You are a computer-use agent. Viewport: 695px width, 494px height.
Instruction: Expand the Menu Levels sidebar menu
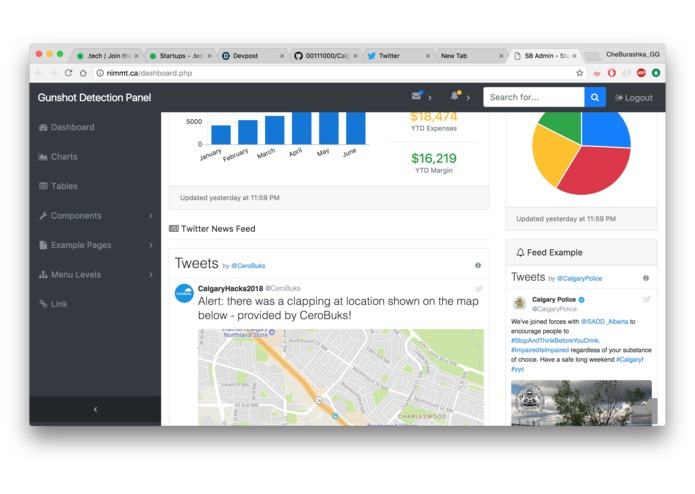95,275
